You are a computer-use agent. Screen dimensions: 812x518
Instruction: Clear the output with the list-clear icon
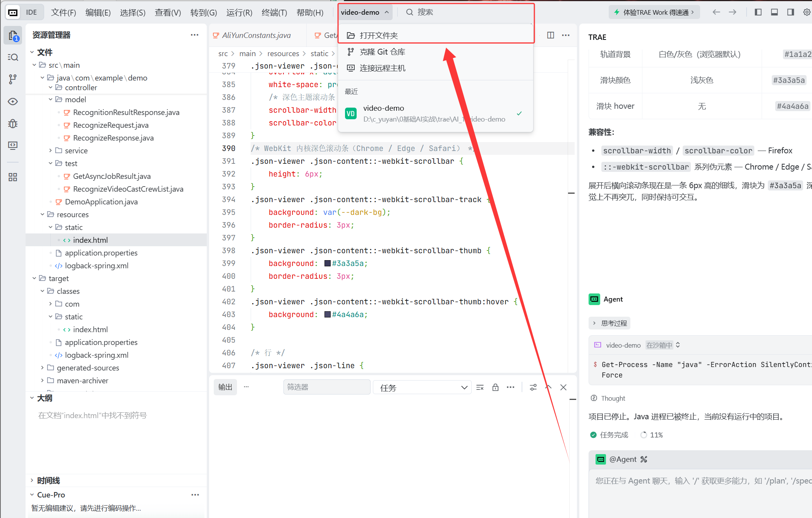tap(480, 388)
